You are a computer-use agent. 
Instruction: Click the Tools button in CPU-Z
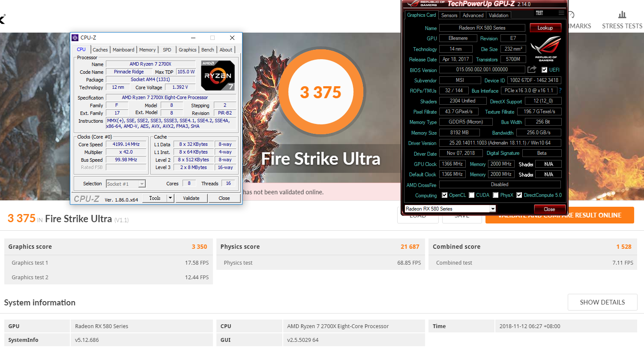pyautogui.click(x=155, y=198)
